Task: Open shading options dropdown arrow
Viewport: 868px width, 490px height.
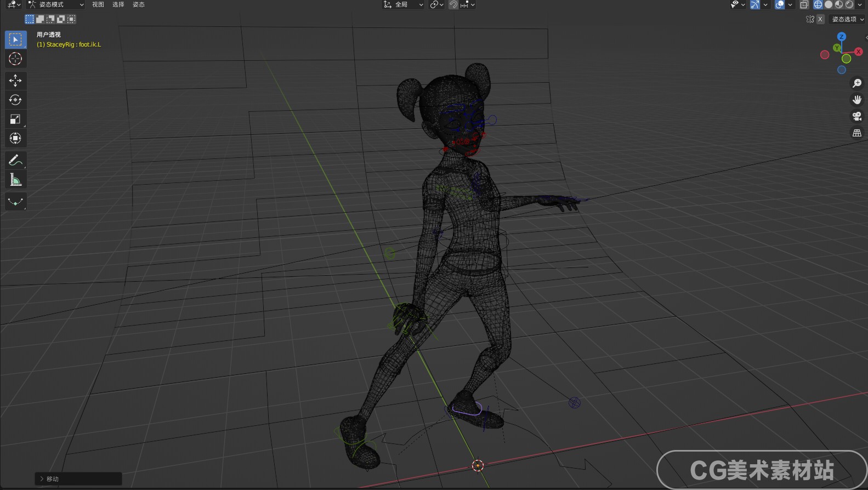Action: coord(860,4)
